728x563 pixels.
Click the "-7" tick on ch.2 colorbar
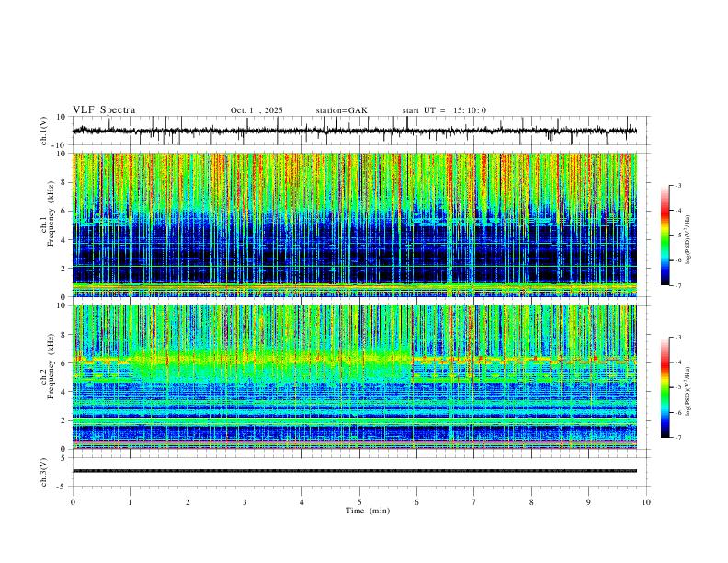pyautogui.click(x=678, y=438)
